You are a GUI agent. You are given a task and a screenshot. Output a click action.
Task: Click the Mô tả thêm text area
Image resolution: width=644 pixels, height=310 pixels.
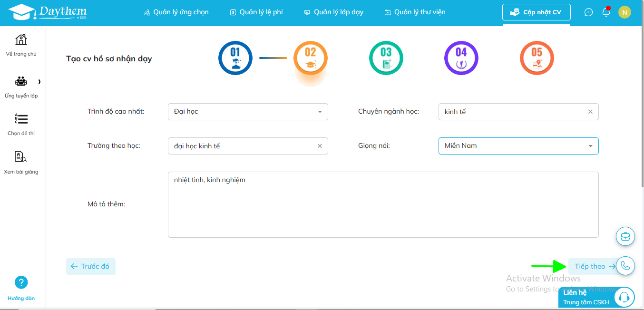pos(383,204)
